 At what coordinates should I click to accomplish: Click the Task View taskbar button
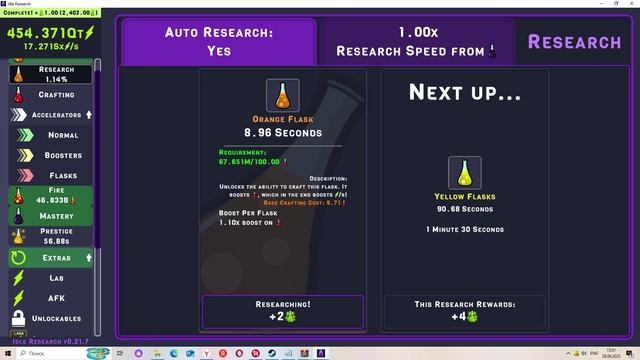120,353
